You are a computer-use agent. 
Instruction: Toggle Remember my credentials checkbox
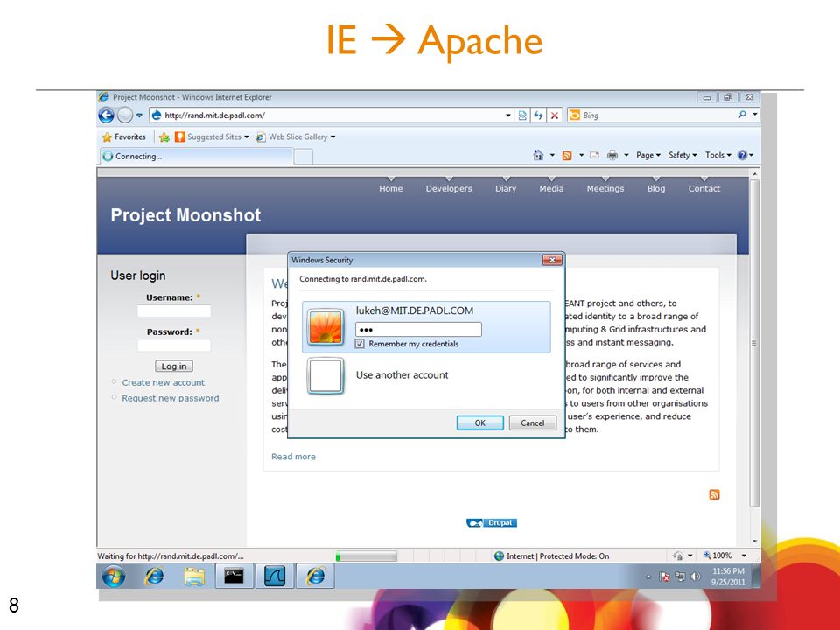pyautogui.click(x=360, y=344)
